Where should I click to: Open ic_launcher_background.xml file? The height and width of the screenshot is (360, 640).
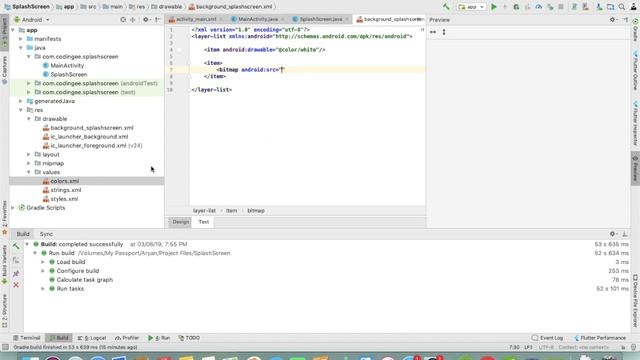tap(89, 137)
